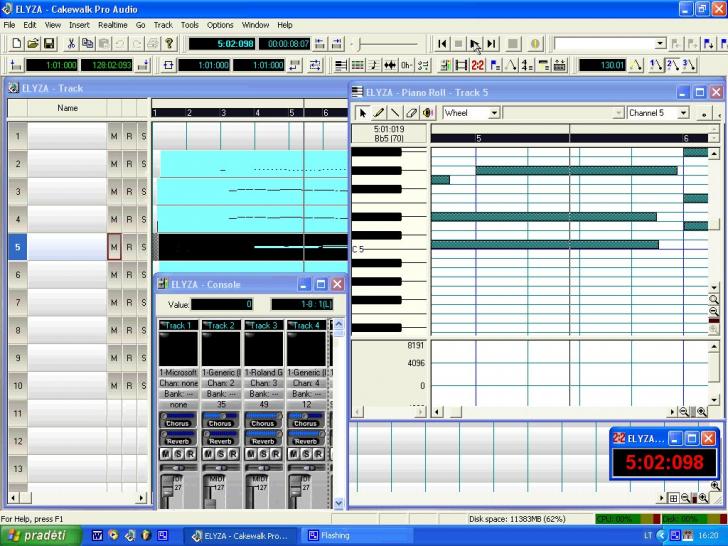Click tempo ratio 1 button
728x546 pixels.
point(656,65)
